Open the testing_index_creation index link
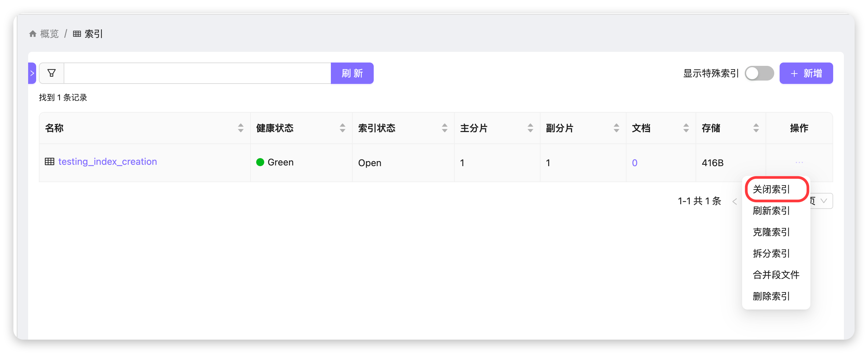 click(x=107, y=161)
